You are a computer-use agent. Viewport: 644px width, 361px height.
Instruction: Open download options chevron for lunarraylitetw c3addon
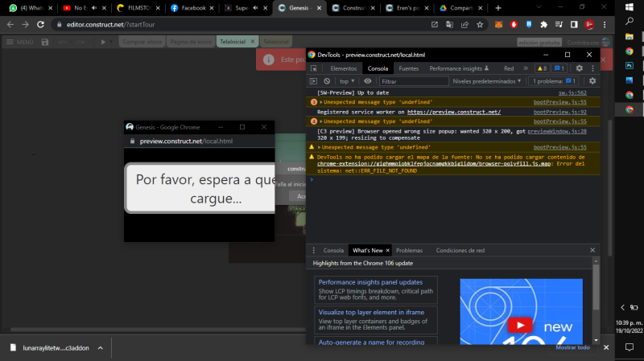[100, 348]
